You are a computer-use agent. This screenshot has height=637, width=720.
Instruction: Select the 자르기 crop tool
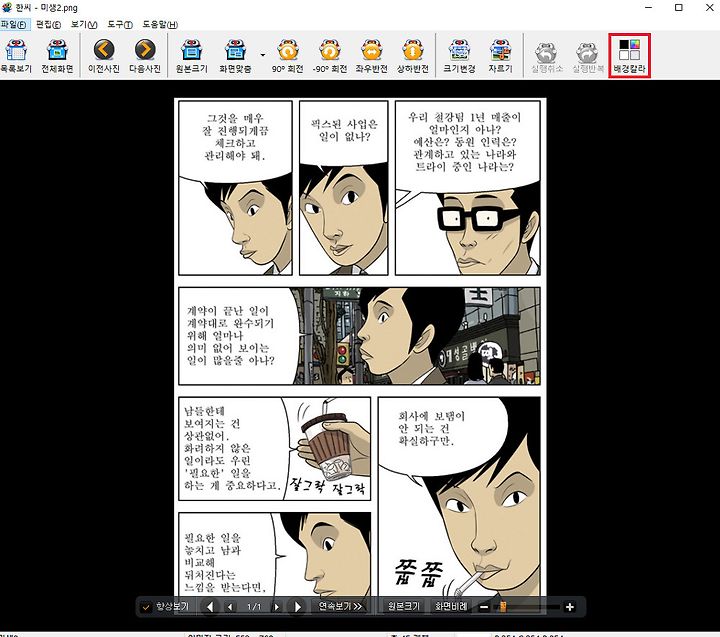point(501,56)
